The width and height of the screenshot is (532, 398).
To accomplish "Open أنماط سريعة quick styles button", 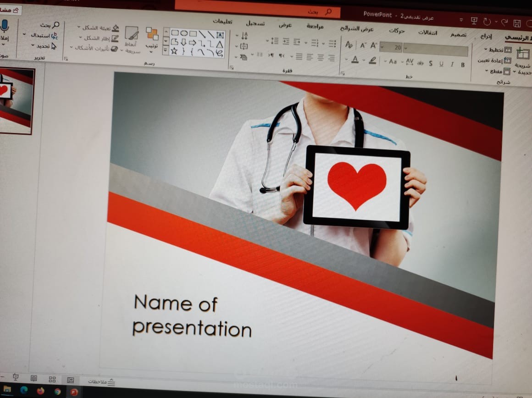I will 132,39.
